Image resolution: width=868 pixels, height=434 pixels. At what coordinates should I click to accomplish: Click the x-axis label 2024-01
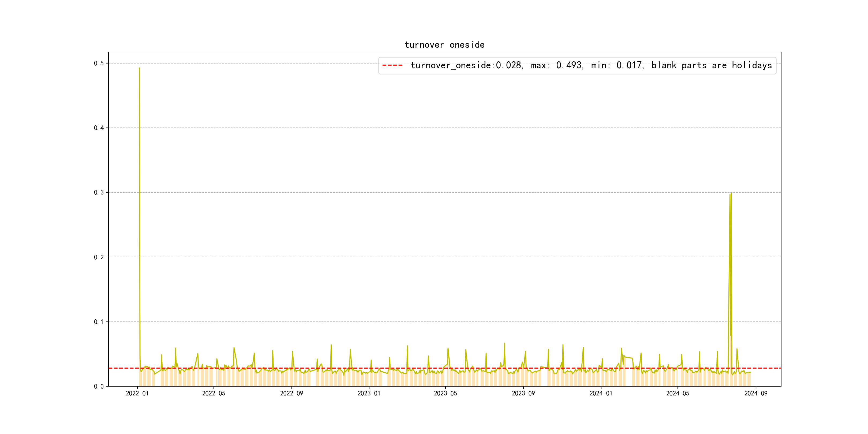pos(601,394)
